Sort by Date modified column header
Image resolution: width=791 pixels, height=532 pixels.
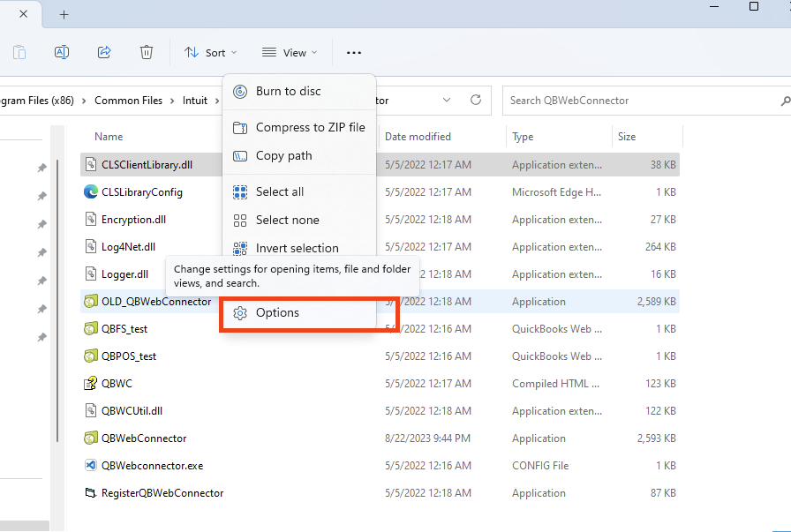click(x=418, y=137)
